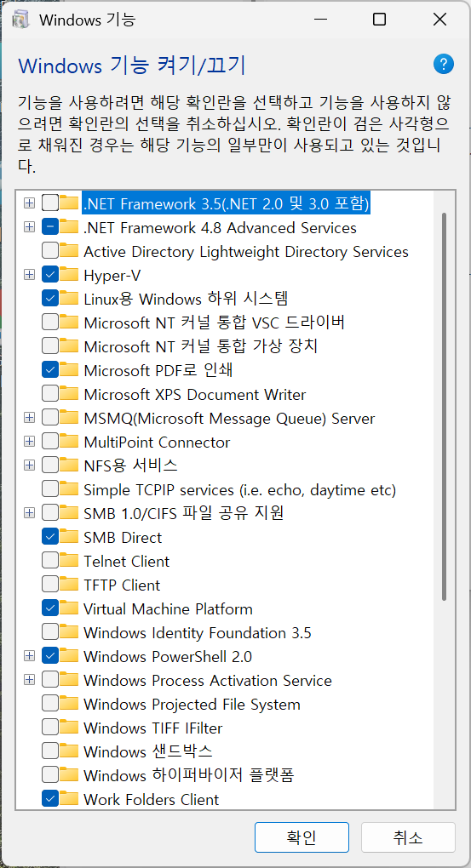Select the Windows 하이퍼바이저 플랫폼 label
This screenshot has height=868, width=471.
[188, 775]
